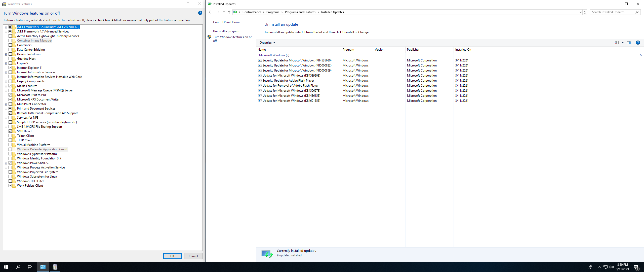Enable Windows Subsystem for Linux checkbox
The height and width of the screenshot is (272, 644).
(10, 177)
